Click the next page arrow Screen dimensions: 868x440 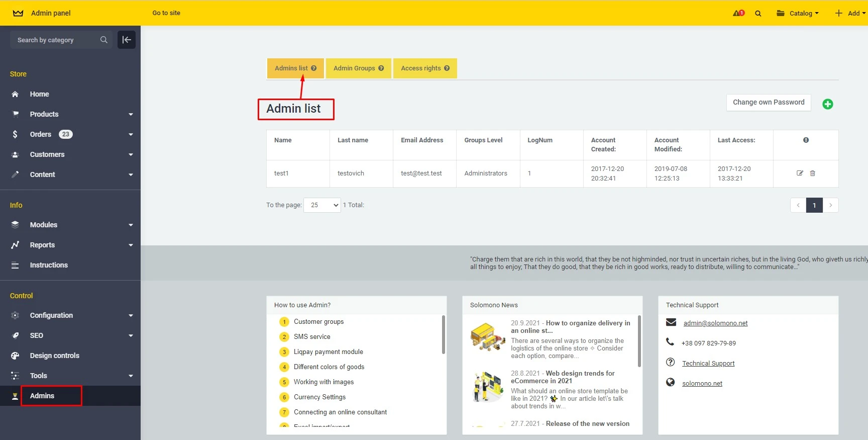pyautogui.click(x=831, y=205)
